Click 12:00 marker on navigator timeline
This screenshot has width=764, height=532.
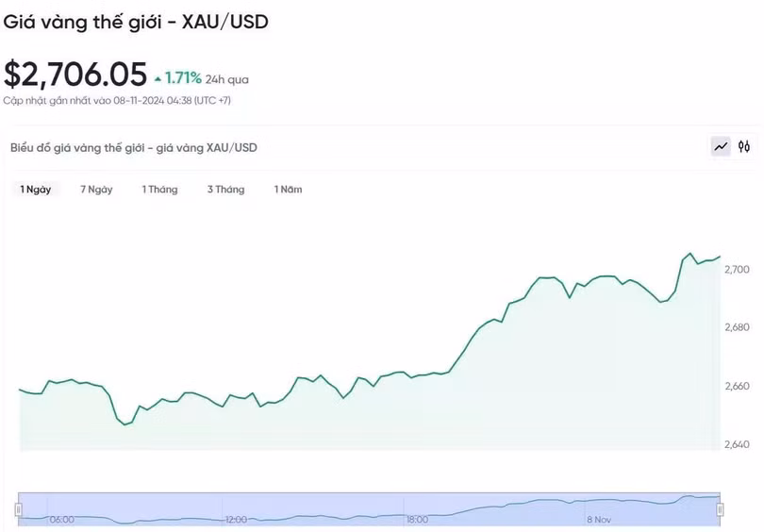point(236,519)
